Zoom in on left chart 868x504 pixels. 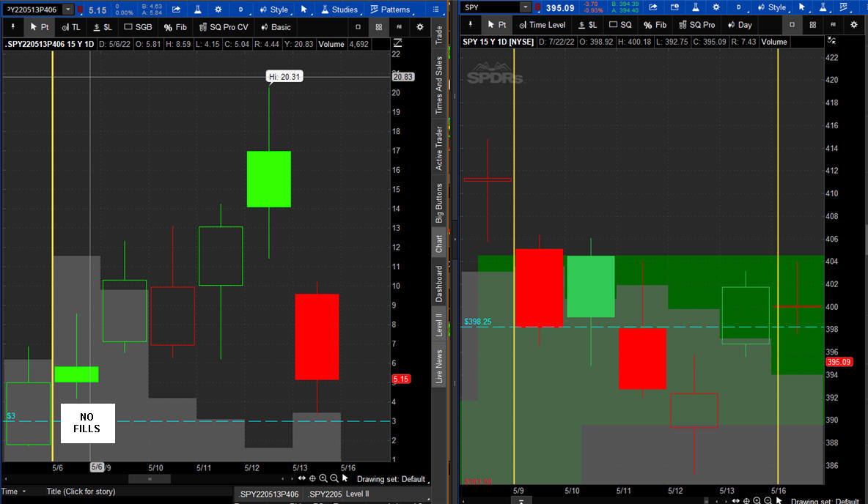pyautogui.click(x=323, y=478)
